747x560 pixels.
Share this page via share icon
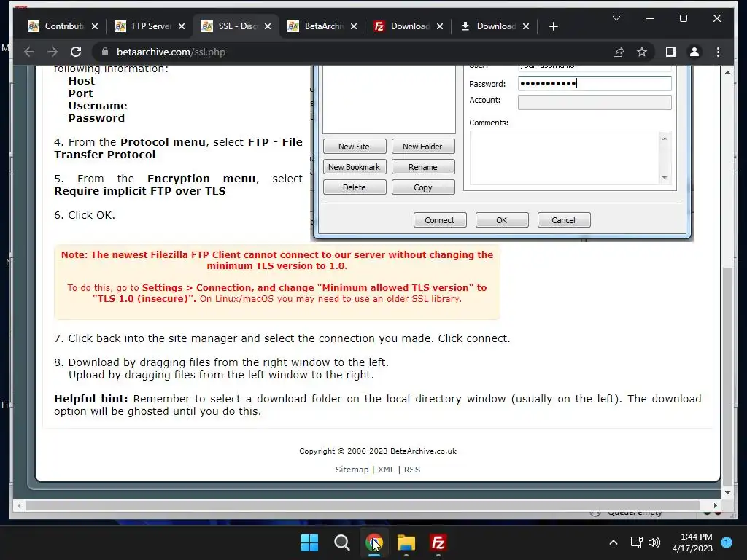(x=619, y=52)
